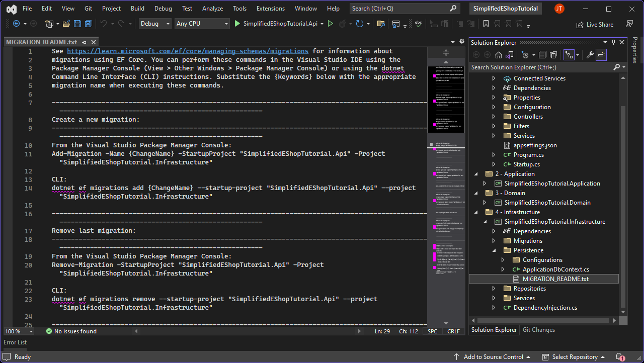The image size is (644, 363).
Task: Collapse the Persistence folder
Action: point(494,250)
